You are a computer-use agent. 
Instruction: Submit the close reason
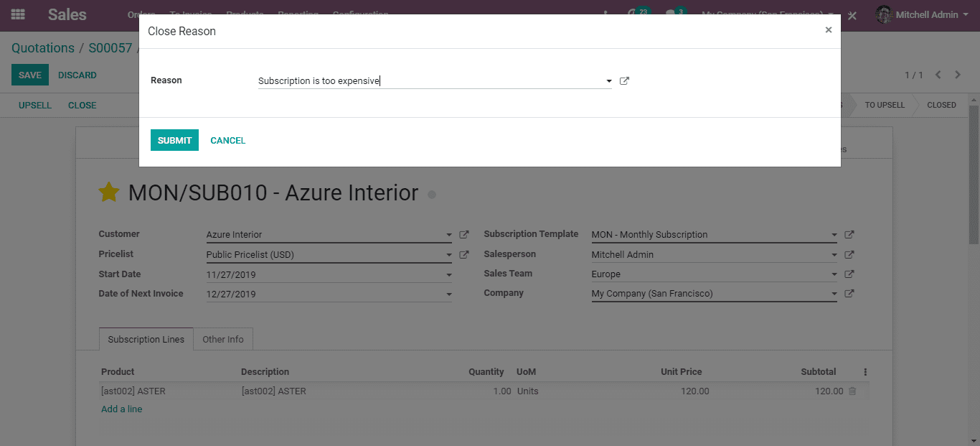coord(174,140)
